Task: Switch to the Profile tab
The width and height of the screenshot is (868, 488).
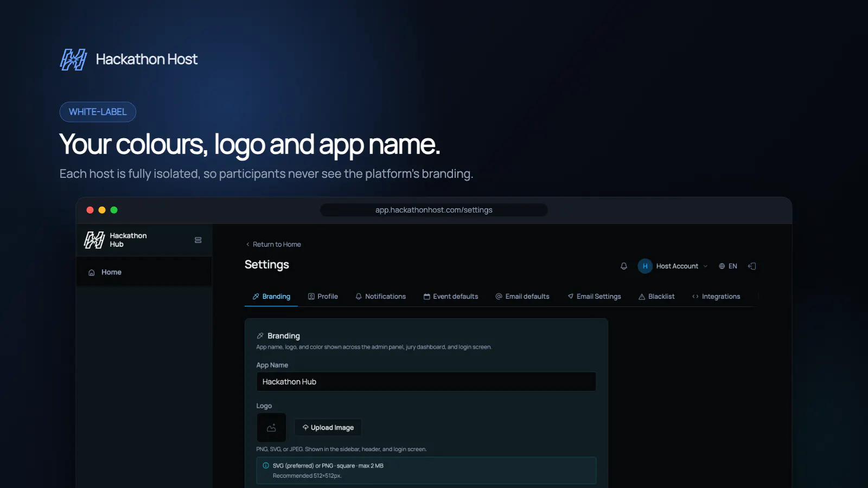Action: 323,297
